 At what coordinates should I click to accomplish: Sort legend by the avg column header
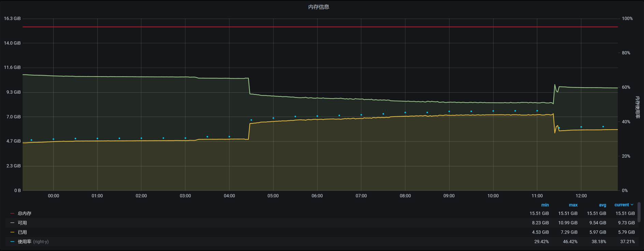pos(602,205)
